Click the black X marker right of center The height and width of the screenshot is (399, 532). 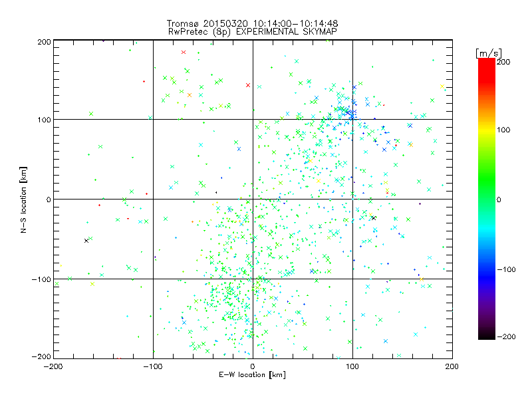(x=374, y=218)
